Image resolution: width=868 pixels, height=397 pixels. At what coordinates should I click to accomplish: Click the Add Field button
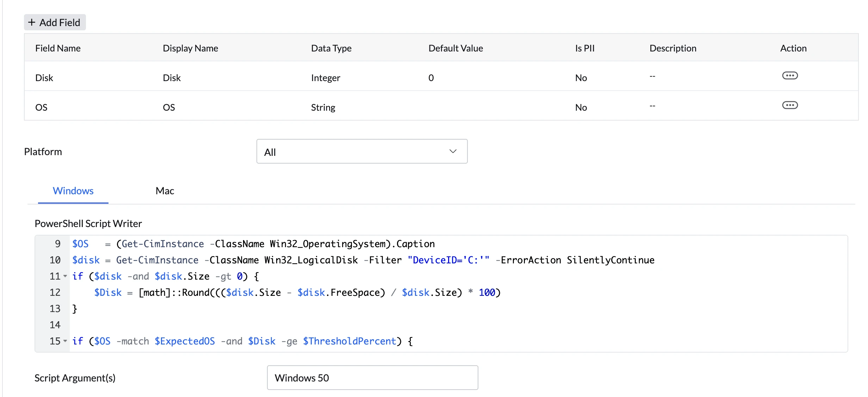[x=55, y=22]
